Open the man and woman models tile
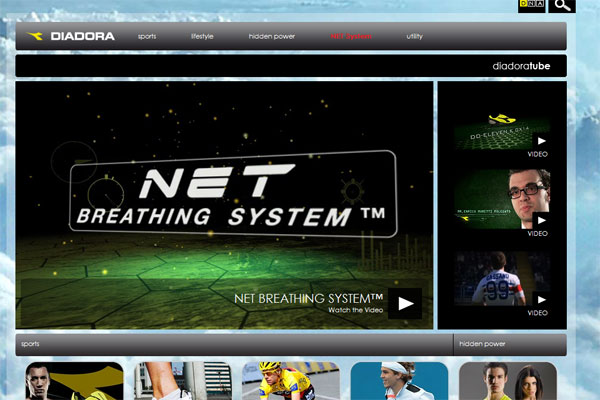 pyautogui.click(x=508, y=381)
